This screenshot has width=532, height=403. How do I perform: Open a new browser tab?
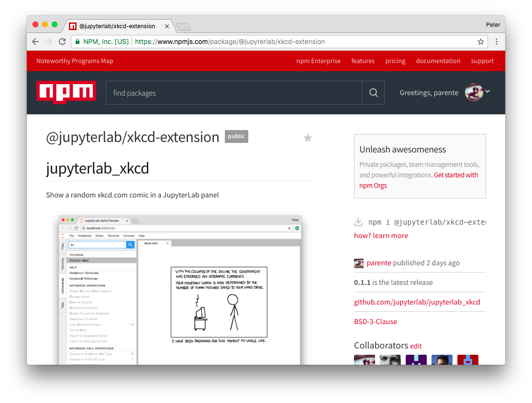[x=184, y=26]
